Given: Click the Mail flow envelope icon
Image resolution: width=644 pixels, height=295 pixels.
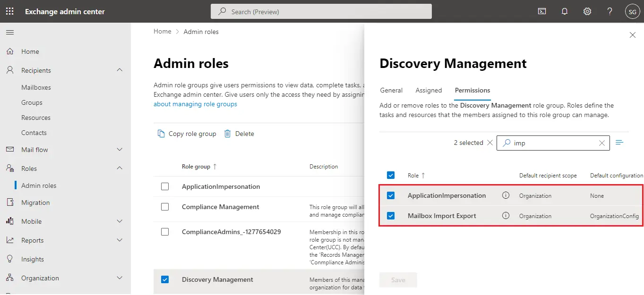Looking at the screenshot, I should (10, 149).
